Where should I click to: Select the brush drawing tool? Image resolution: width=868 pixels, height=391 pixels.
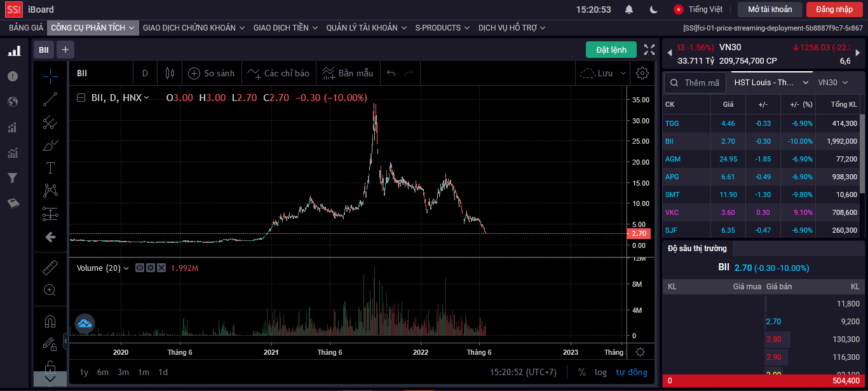click(x=50, y=145)
